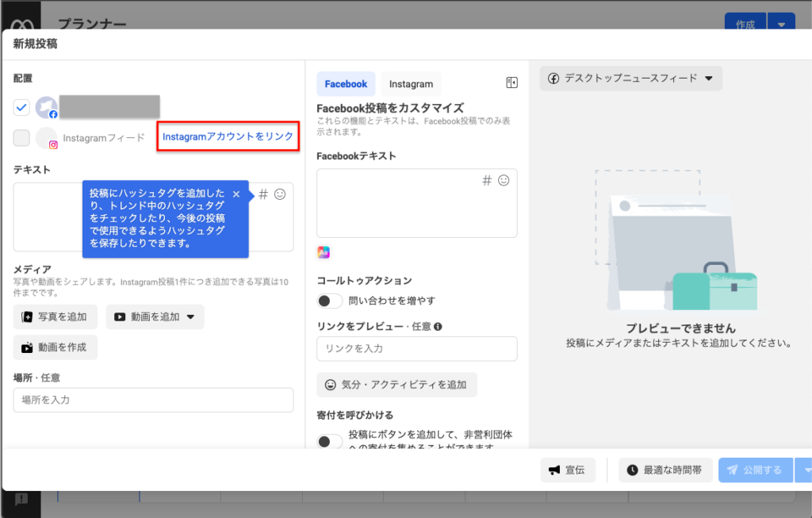Viewport: 812px width, 518px height.
Task: Expand the 動画を追加 dropdown
Action: point(190,317)
